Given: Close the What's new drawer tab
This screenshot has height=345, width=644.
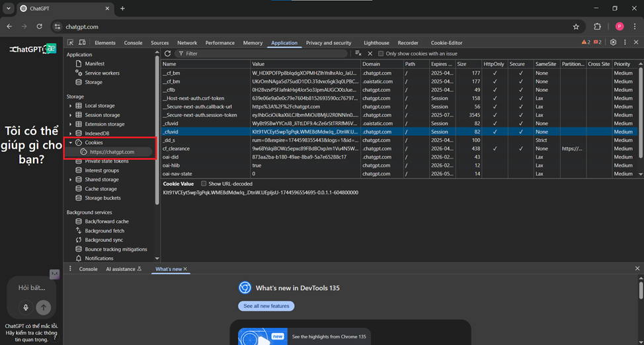Looking at the screenshot, I should click(x=185, y=269).
